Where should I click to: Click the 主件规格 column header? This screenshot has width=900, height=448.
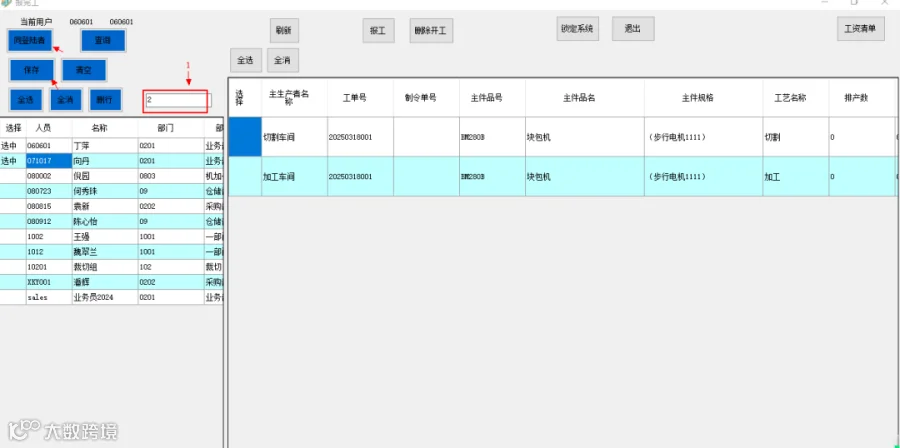coord(704,98)
